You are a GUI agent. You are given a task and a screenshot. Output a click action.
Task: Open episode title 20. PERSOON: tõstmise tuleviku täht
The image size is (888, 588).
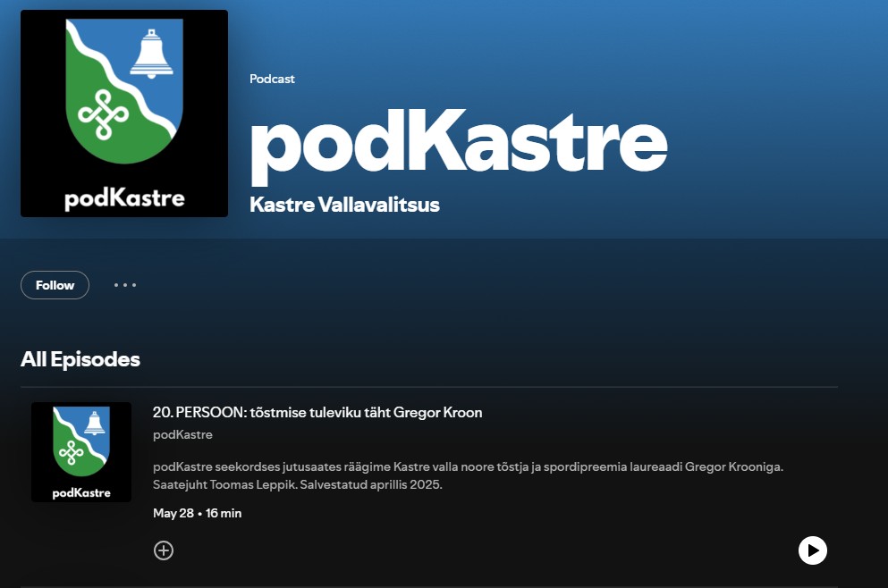(317, 413)
